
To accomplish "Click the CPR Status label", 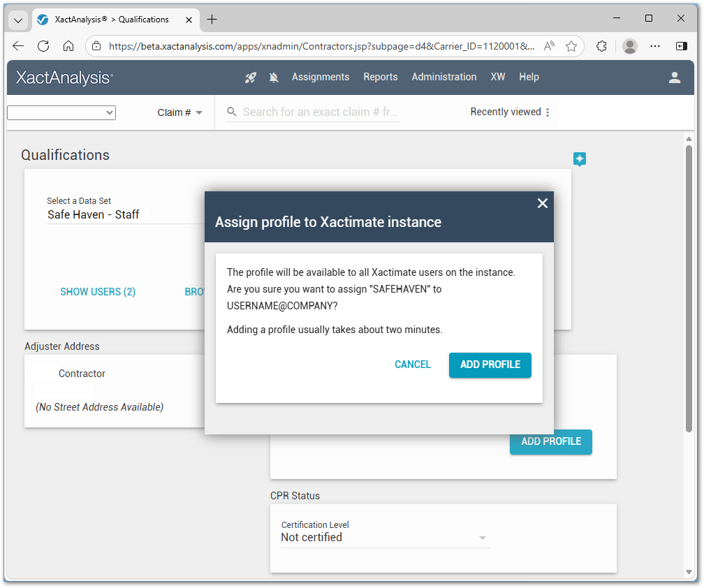I will coord(295,496).
